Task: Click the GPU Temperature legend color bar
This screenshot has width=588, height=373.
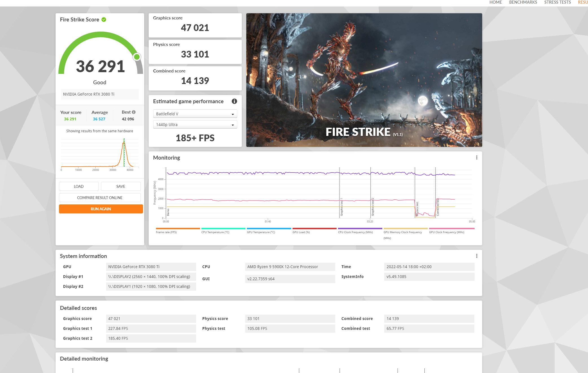Action: pos(269,228)
